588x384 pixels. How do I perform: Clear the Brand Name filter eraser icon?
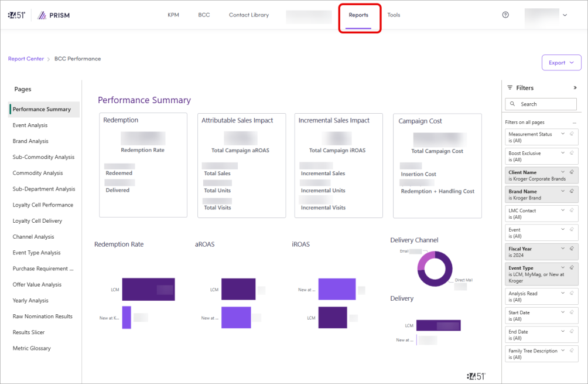click(571, 191)
